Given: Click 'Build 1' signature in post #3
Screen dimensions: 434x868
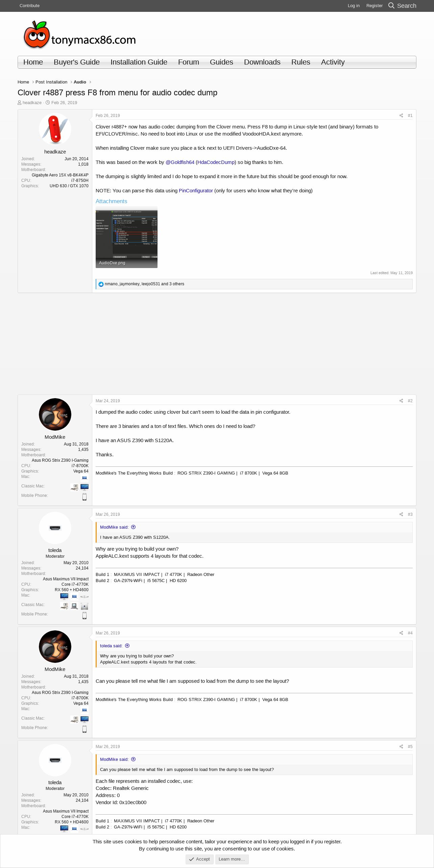Looking at the screenshot, I should [x=102, y=575].
